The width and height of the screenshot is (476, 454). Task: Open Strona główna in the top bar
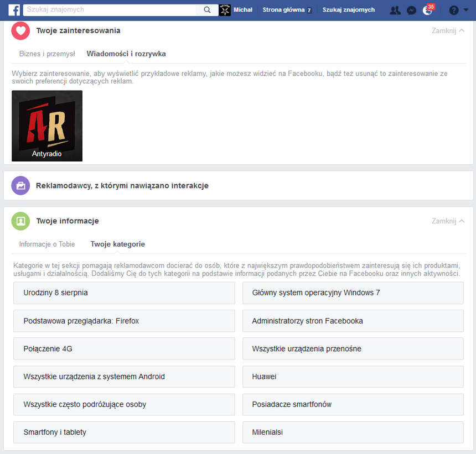point(287,10)
